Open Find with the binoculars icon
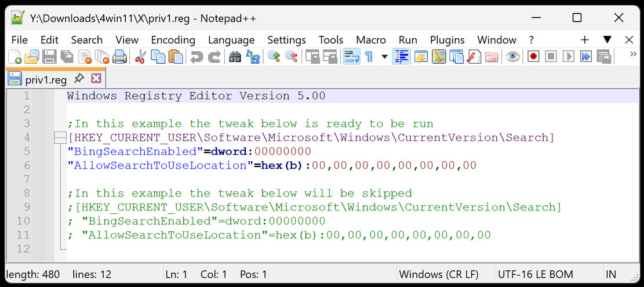644x287 pixels. [235, 57]
